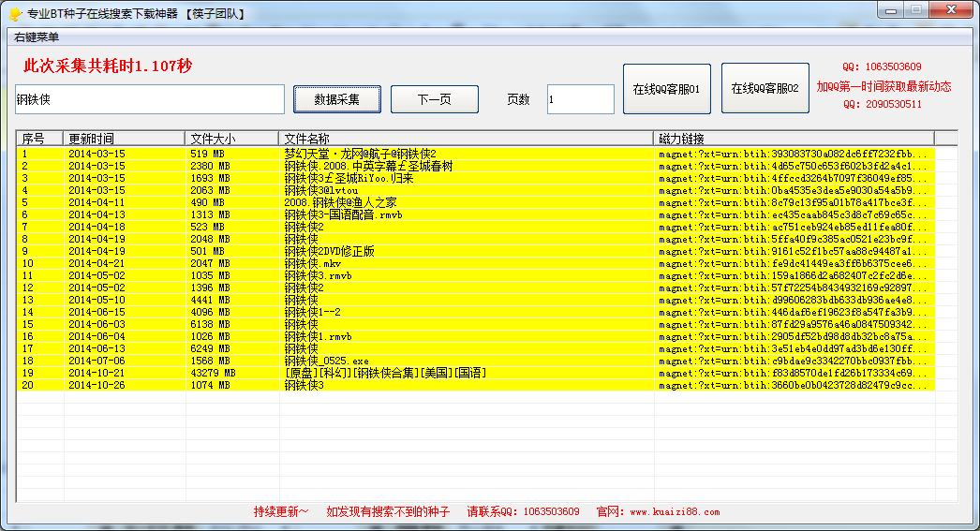Click magnet link starting btih:f83d8570de1f
This screenshot has width=980, height=531.
(793, 373)
